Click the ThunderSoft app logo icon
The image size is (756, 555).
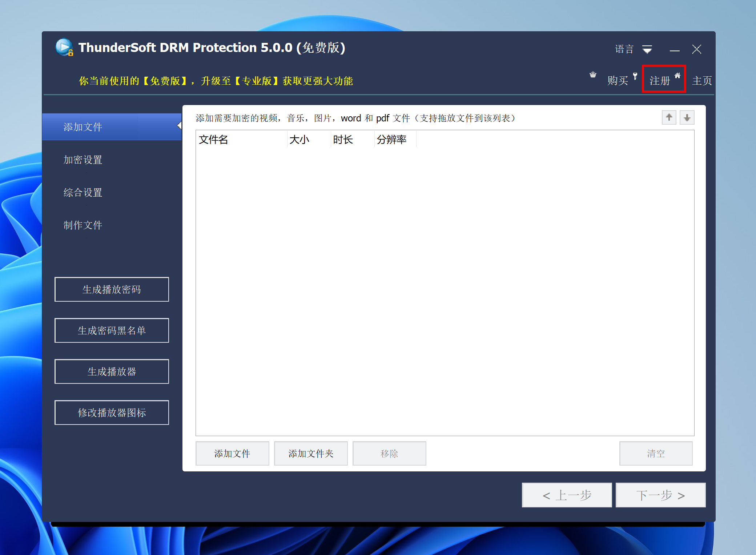[x=64, y=48]
